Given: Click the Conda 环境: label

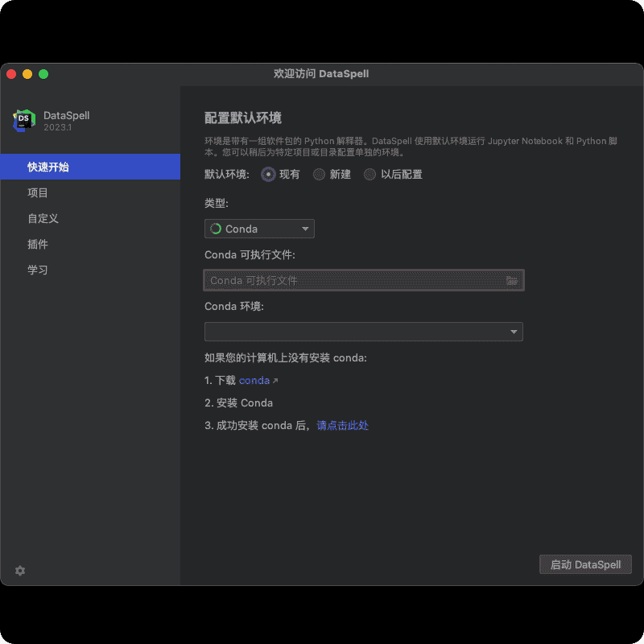Looking at the screenshot, I should (x=234, y=307).
